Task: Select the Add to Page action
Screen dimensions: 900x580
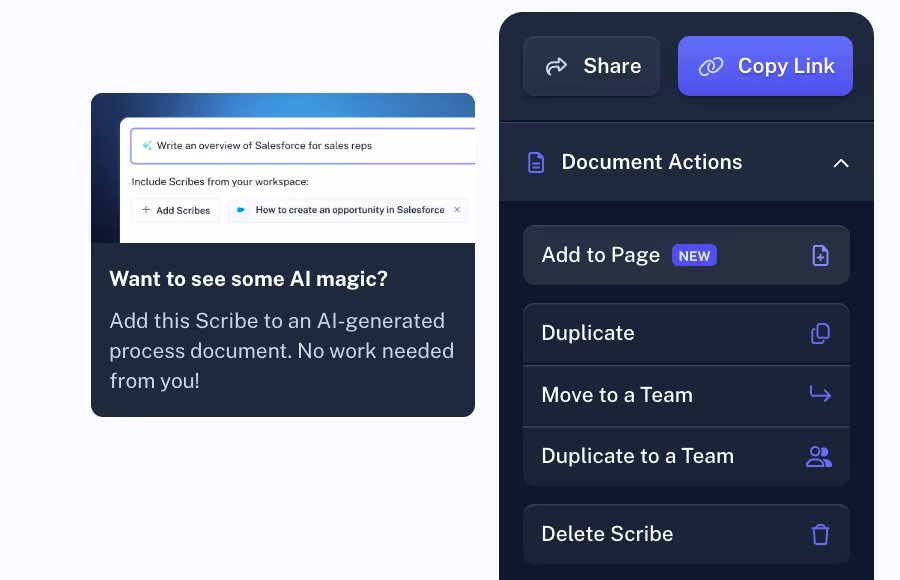Action: [686, 255]
